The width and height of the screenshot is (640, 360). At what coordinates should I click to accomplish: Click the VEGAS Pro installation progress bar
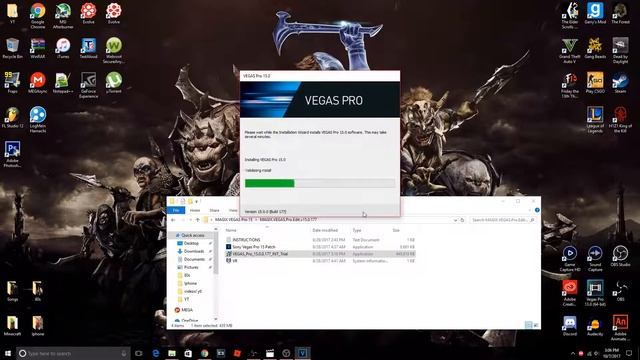coord(320,183)
